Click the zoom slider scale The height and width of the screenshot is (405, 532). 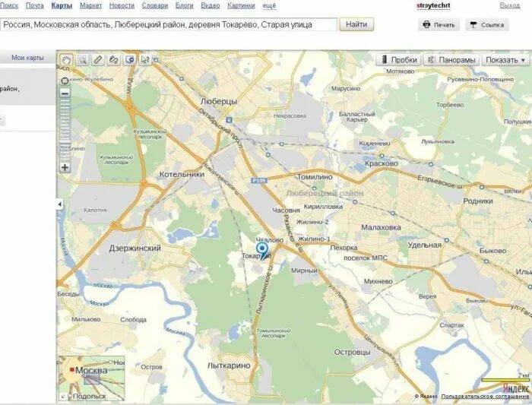click(65, 130)
